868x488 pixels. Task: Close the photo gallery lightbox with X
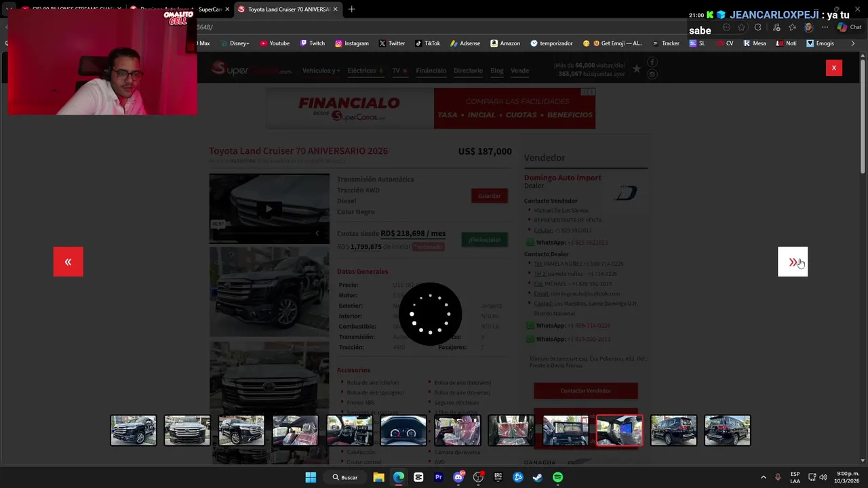[x=833, y=68]
